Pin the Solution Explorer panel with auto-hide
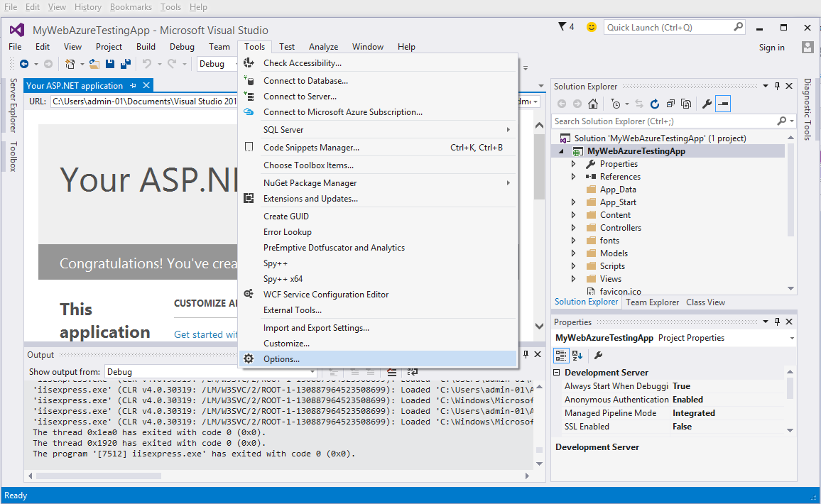The image size is (821, 504). [x=778, y=86]
